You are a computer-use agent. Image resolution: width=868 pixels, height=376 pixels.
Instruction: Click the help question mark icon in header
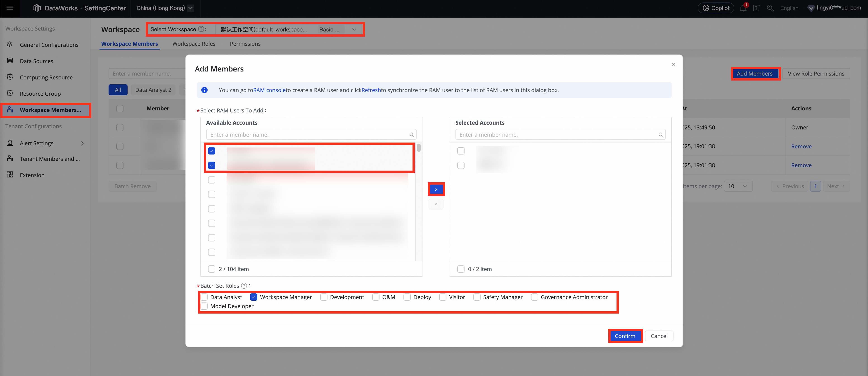pos(757,8)
